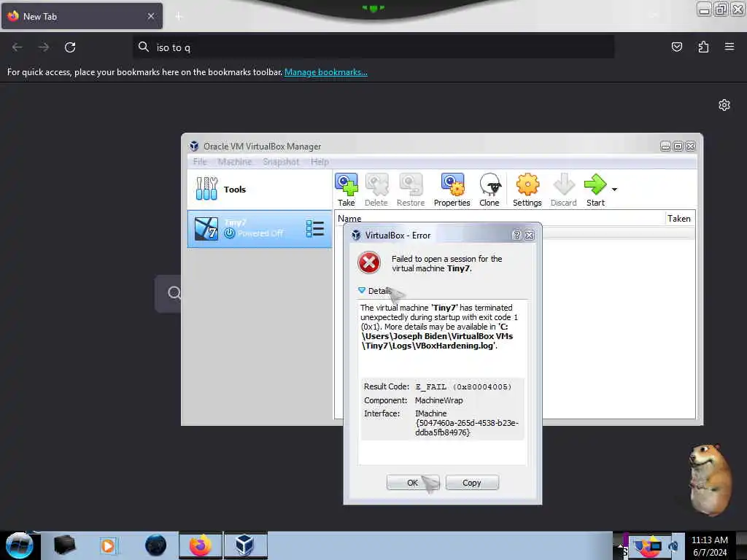
Task: Maximize the VirtualBox Manager window
Action: 678,146
